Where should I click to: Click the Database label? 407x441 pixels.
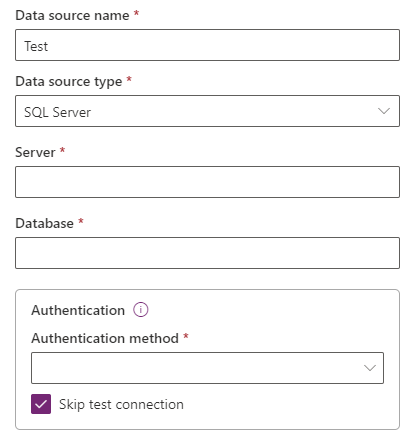44,223
